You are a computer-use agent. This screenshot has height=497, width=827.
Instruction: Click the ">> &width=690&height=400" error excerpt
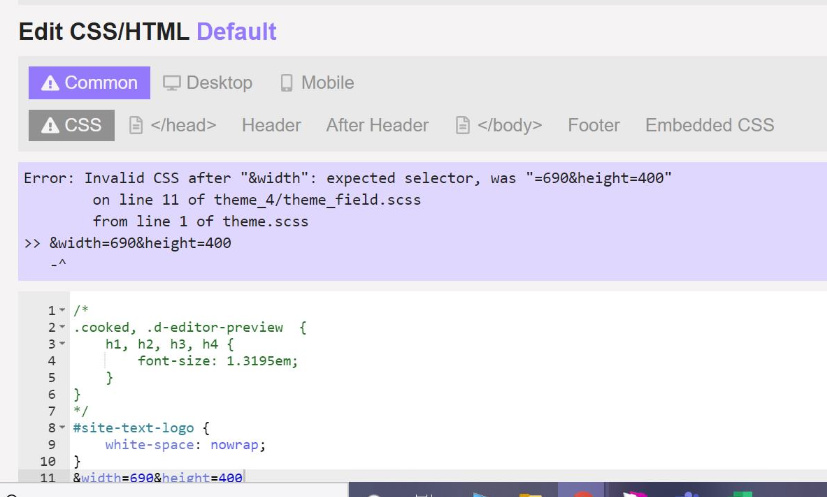point(128,243)
